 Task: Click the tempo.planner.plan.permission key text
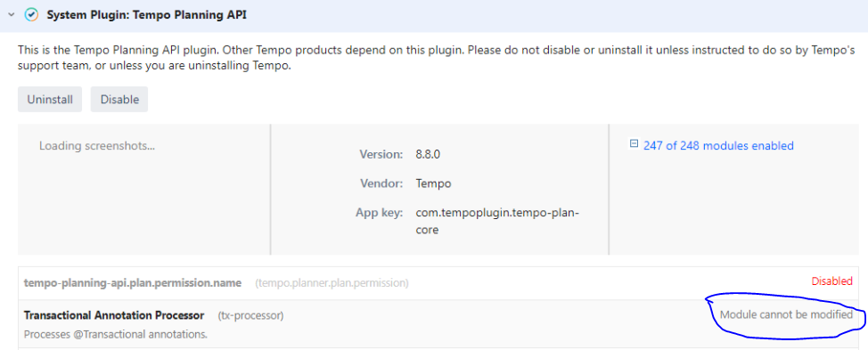coord(332,283)
